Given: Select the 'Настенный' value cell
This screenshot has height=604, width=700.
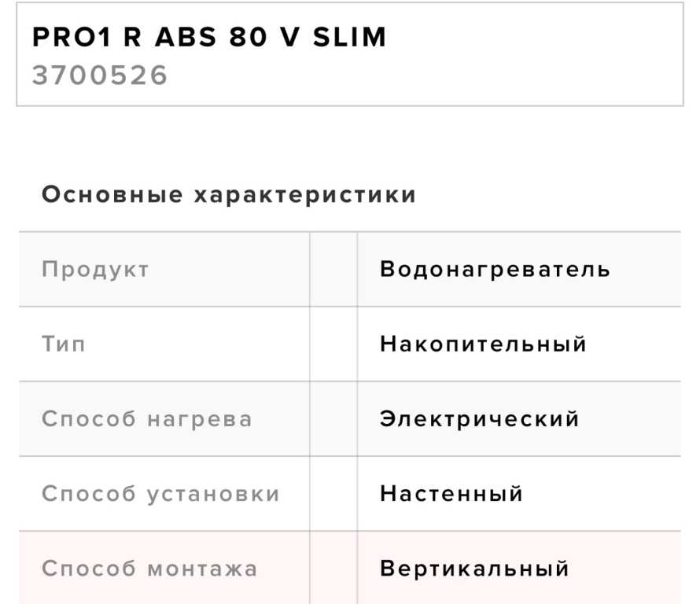Looking at the screenshot, I should point(451,494).
